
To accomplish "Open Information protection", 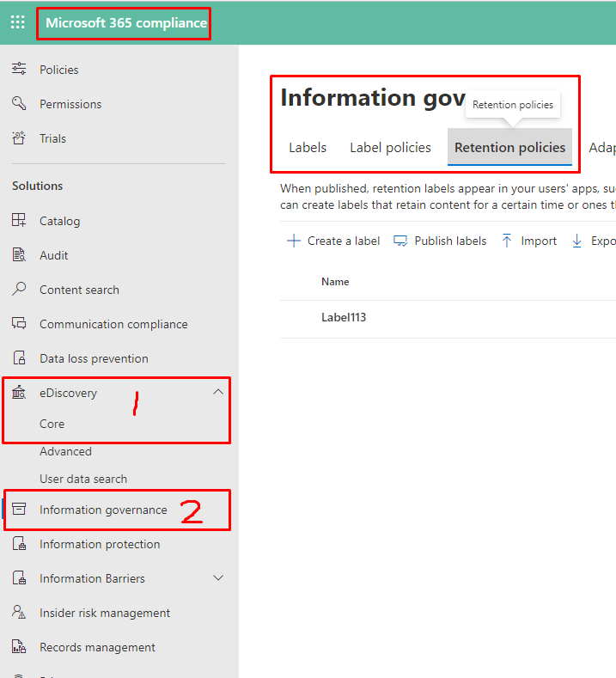I will pos(100,544).
